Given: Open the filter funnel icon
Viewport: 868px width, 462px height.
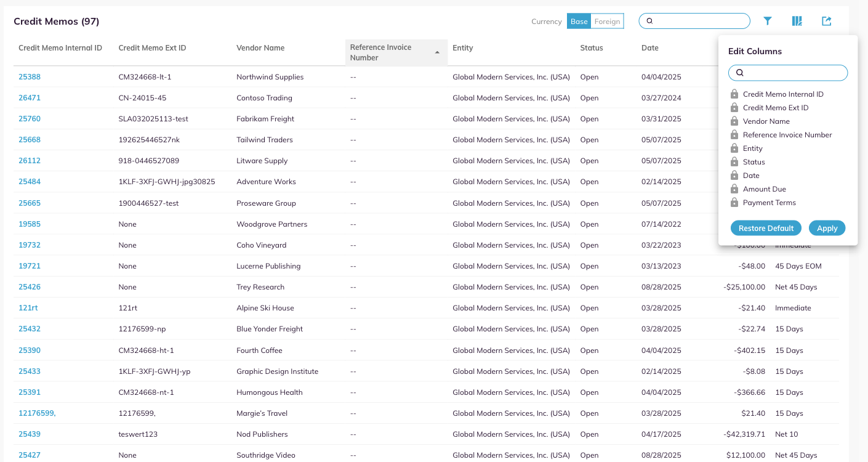Looking at the screenshot, I should click(x=768, y=21).
